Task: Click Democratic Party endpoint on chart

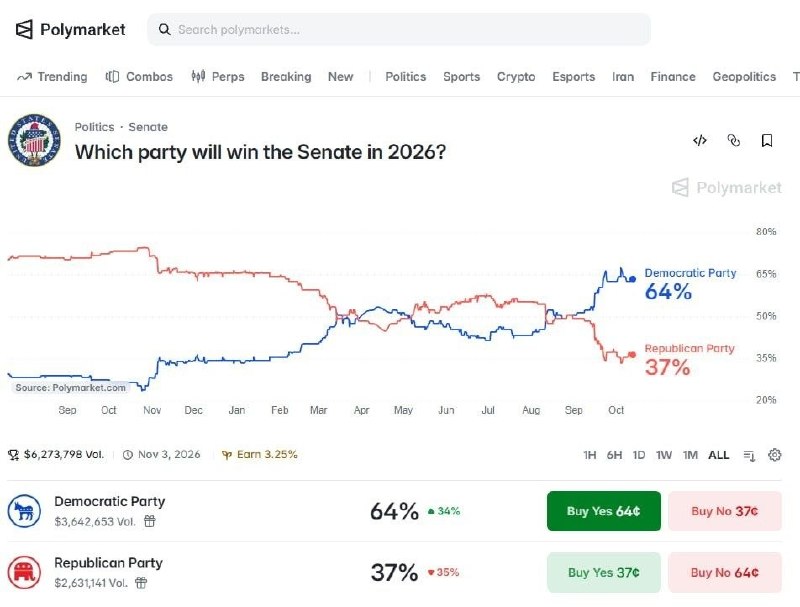Action: pyautogui.click(x=632, y=279)
